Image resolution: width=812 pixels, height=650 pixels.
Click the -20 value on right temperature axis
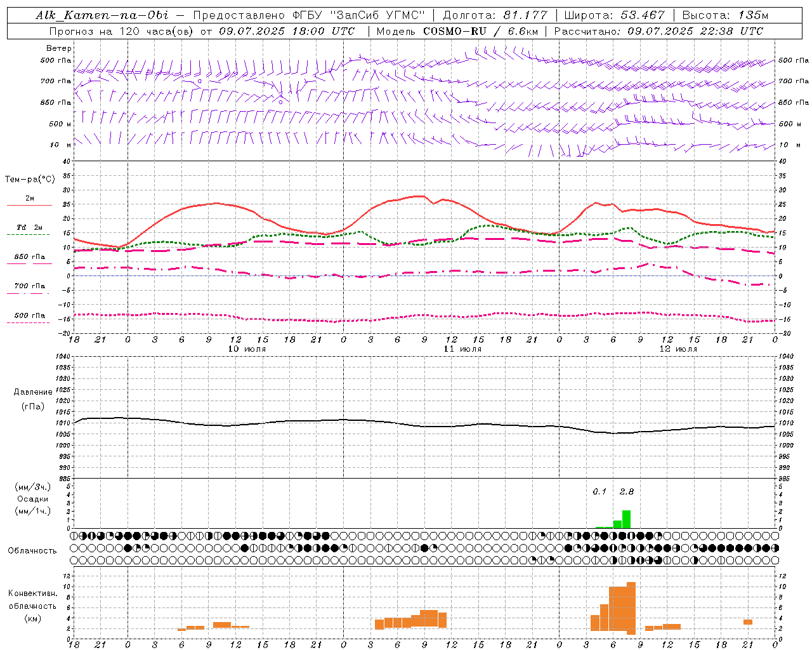[x=783, y=333]
